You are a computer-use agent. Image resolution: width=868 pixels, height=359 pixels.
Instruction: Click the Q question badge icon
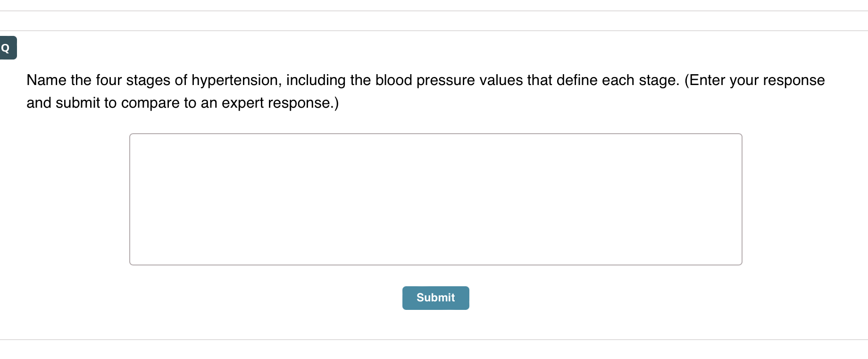7,48
